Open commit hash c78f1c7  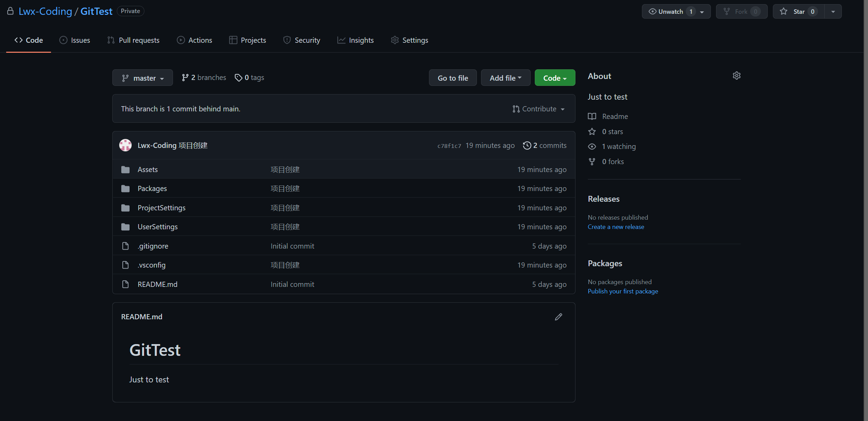pos(449,146)
